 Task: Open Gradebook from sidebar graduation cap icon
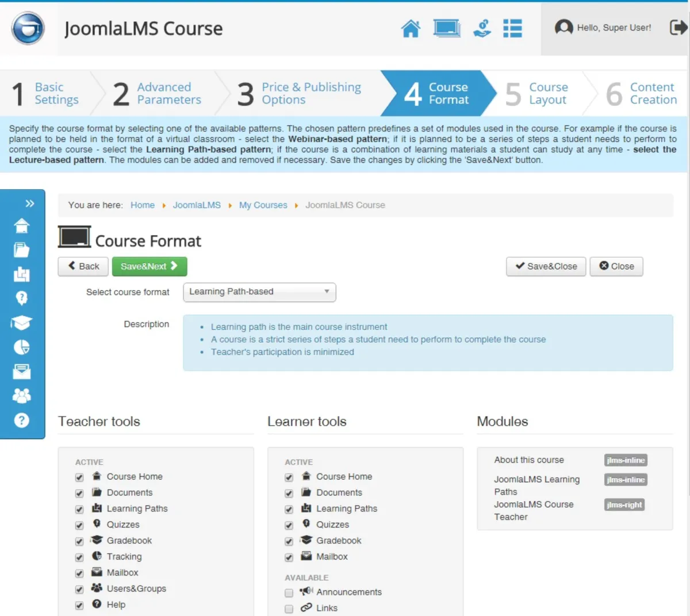(22, 323)
